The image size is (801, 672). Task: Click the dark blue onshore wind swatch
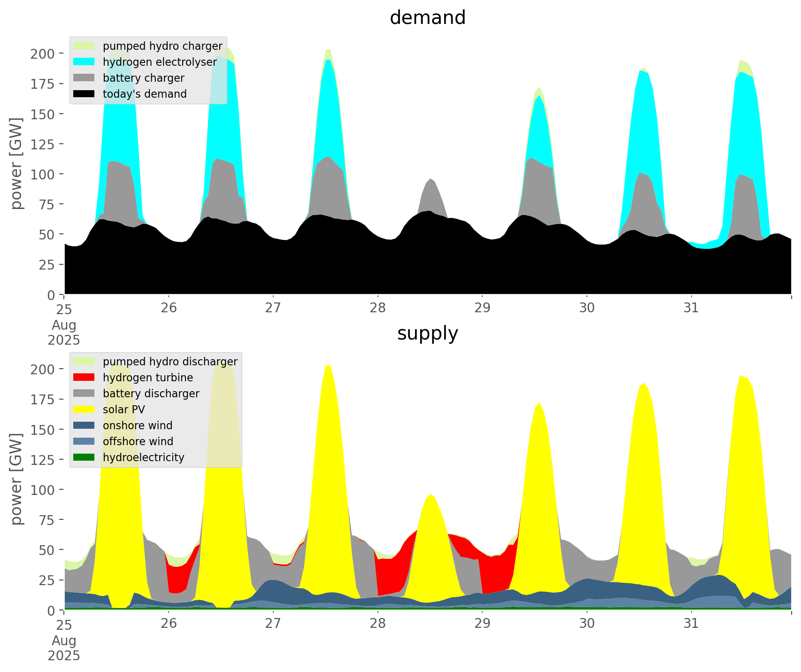pos(85,425)
